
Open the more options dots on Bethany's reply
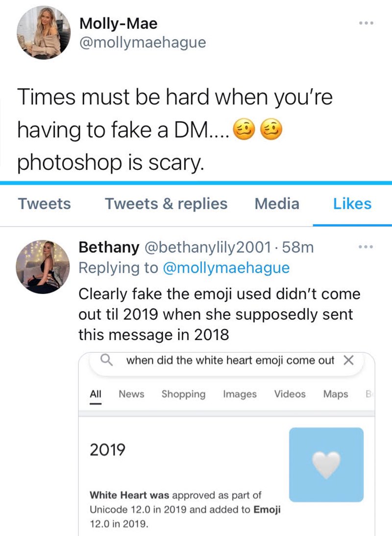pyautogui.click(x=366, y=247)
